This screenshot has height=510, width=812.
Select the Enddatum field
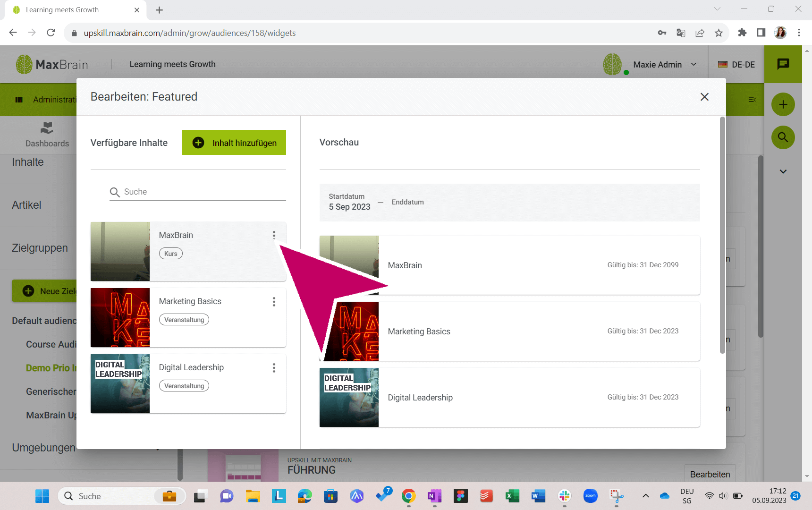[x=407, y=202]
